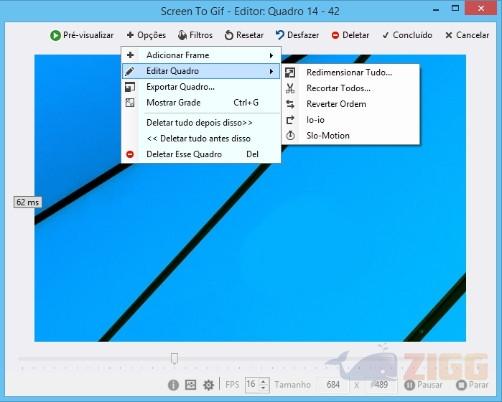Image resolution: width=502 pixels, height=402 pixels.
Task: Increase the FPS value with up arrow
Action: 263,382
